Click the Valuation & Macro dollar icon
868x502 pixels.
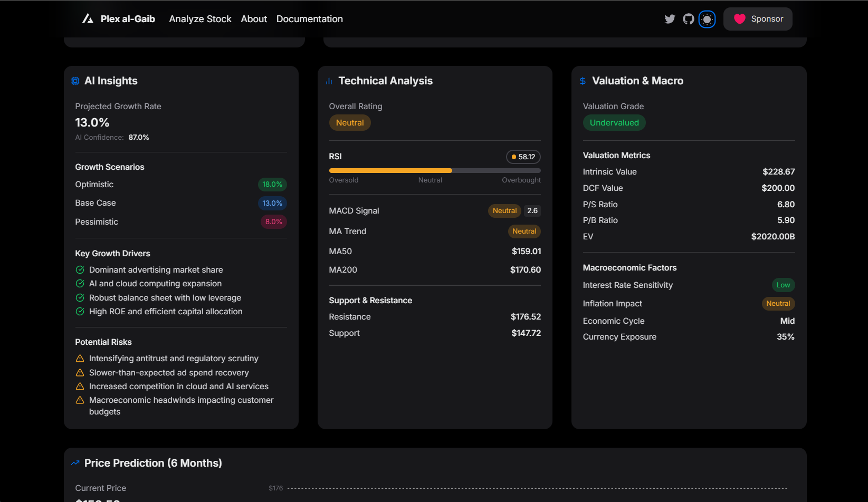(583, 81)
